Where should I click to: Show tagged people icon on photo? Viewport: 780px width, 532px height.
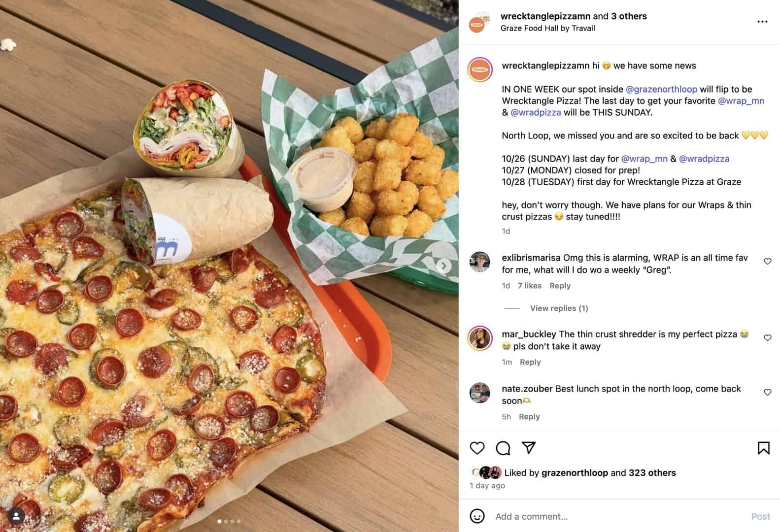point(16,516)
